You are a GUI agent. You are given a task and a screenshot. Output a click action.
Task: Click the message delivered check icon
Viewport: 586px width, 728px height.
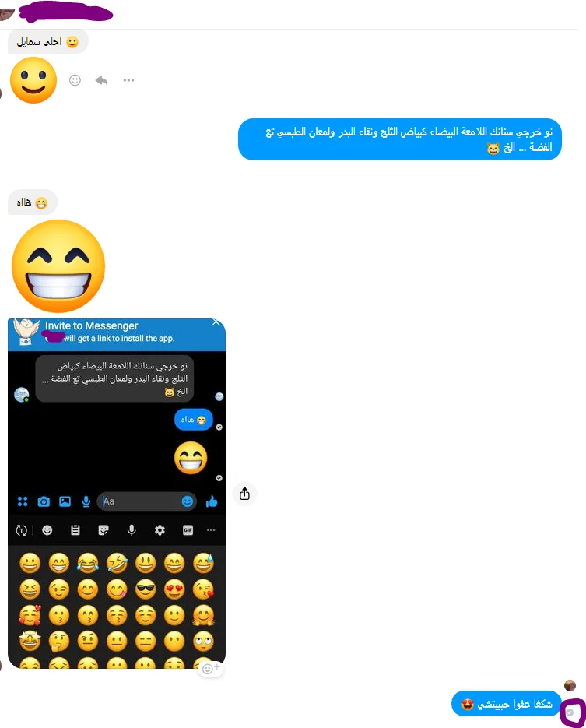point(570,712)
